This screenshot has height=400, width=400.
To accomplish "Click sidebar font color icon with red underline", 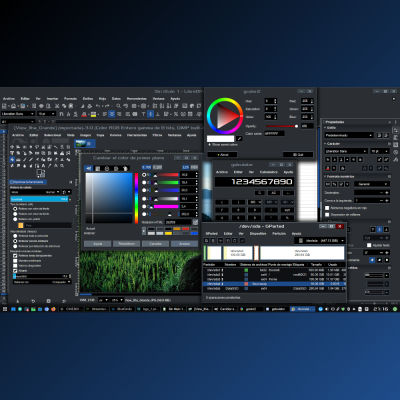I will click(x=328, y=168).
